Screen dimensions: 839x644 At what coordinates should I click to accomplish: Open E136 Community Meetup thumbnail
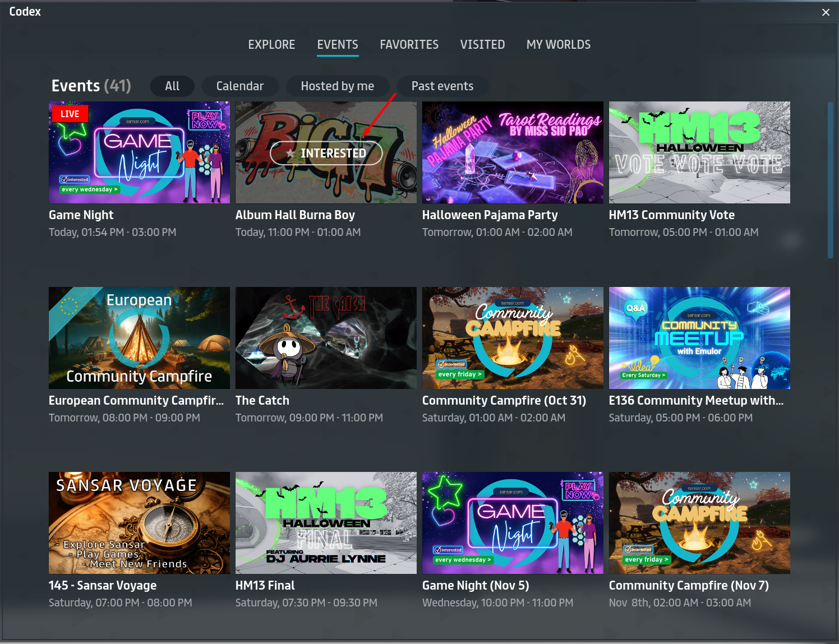699,338
